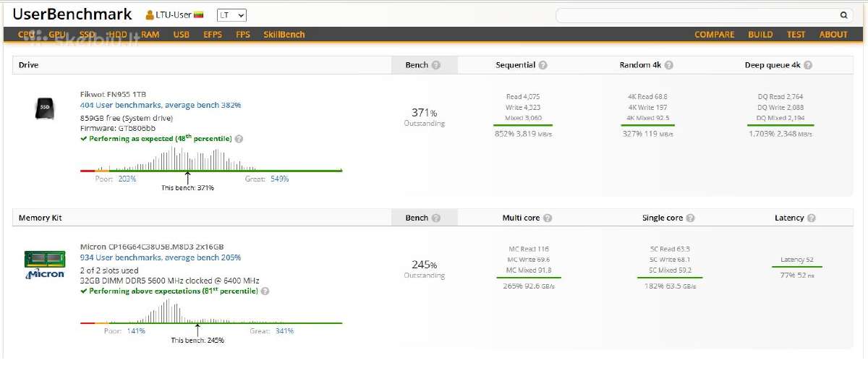Click help icon next to Memory Kit Bench

coord(436,218)
